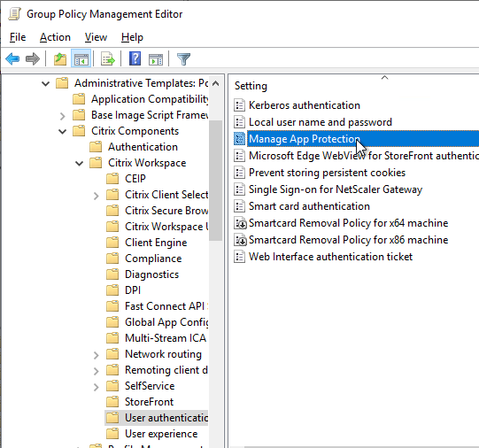Viewport: 479px width, 448px height.
Task: Click the Back arrow toolbar icon
Action: (12, 58)
